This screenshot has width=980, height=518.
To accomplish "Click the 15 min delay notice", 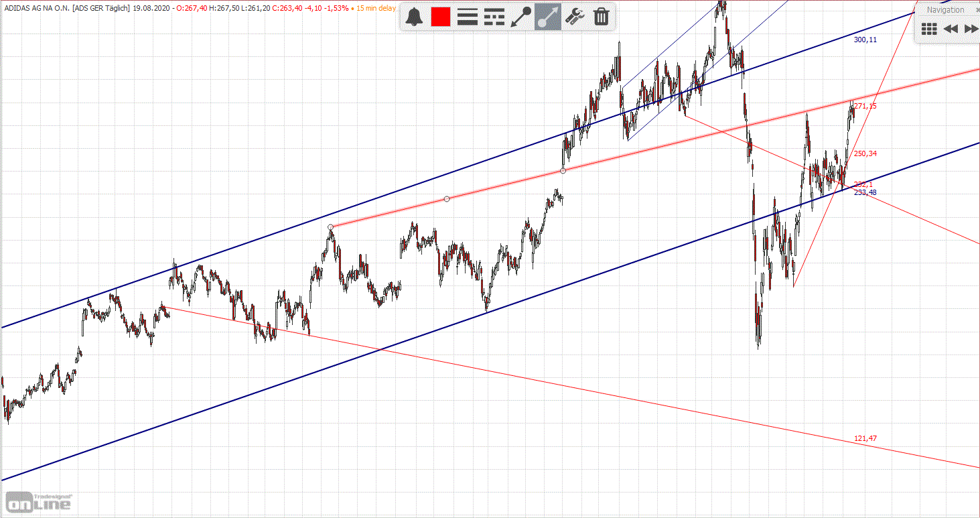I will (376, 7).
